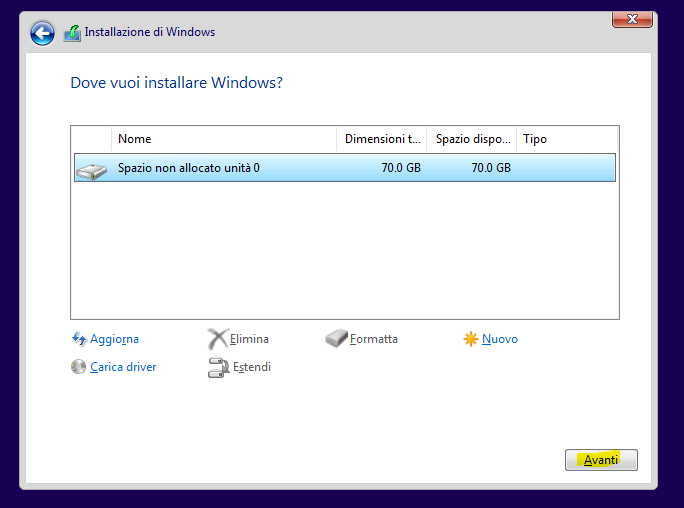Proceed with the Avanti button

(601, 460)
